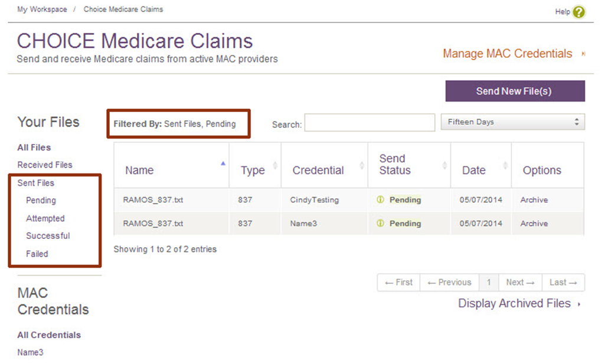Click the Credential column sort arrows
Image resolution: width=608 pixels, height=364 pixels.
(361, 166)
